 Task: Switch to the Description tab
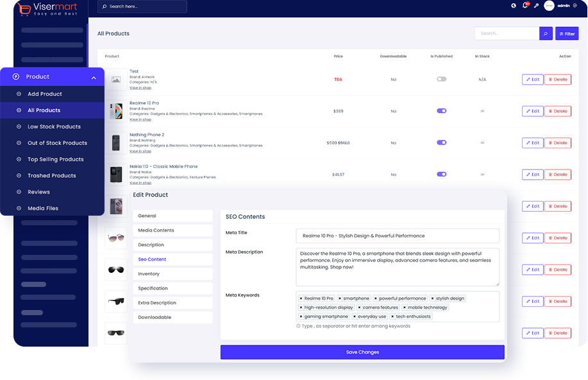click(172, 245)
